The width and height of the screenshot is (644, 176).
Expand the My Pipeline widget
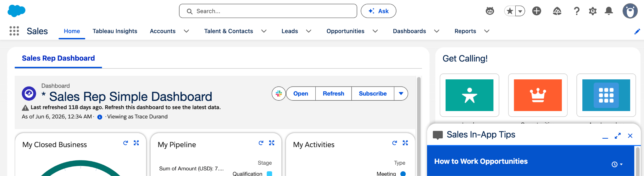272,143
